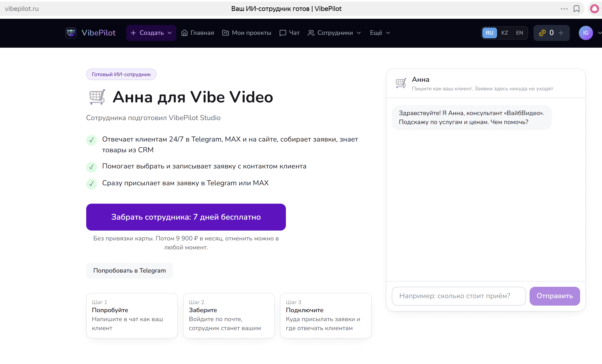Click the cart avatar in Анна chat header
Screen dimensions: 602x364
point(401,83)
